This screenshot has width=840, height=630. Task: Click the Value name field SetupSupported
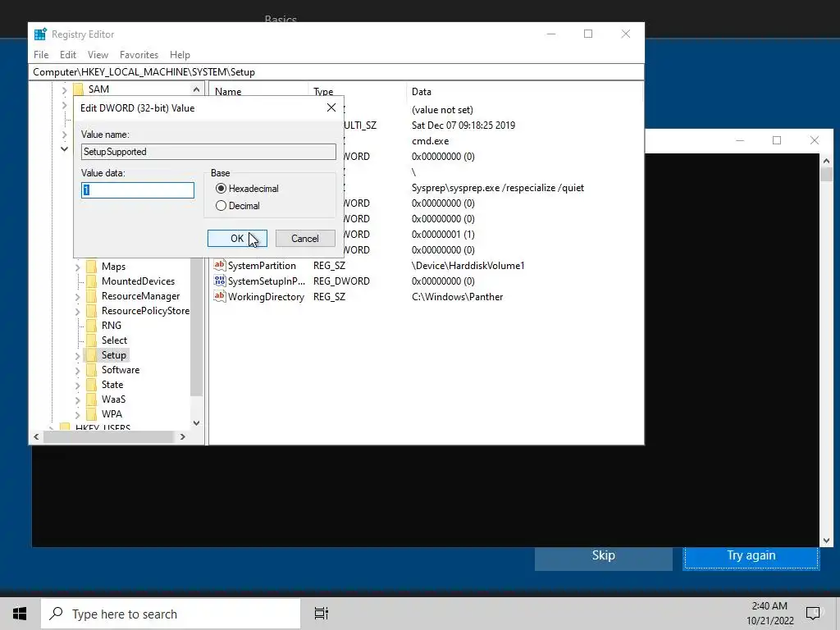click(208, 152)
